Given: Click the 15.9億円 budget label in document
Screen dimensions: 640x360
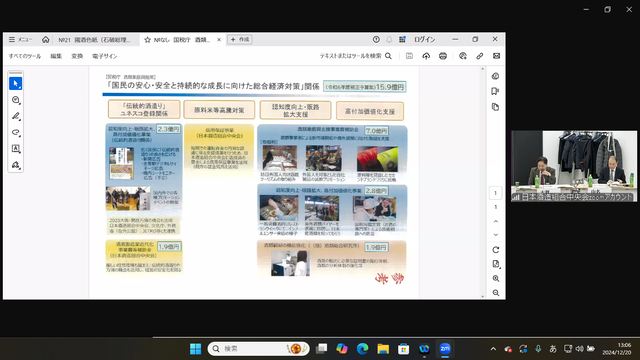Looking at the screenshot, I should 364,87.
